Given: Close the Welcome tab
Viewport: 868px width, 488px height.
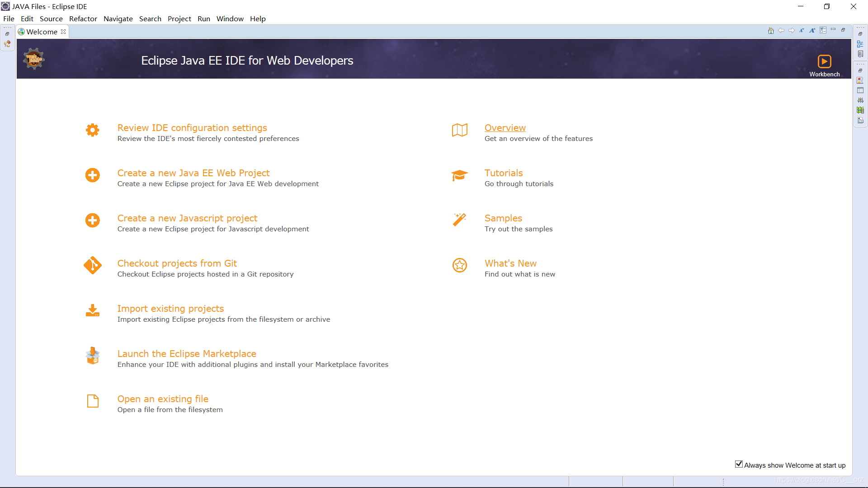Looking at the screenshot, I should click(63, 32).
